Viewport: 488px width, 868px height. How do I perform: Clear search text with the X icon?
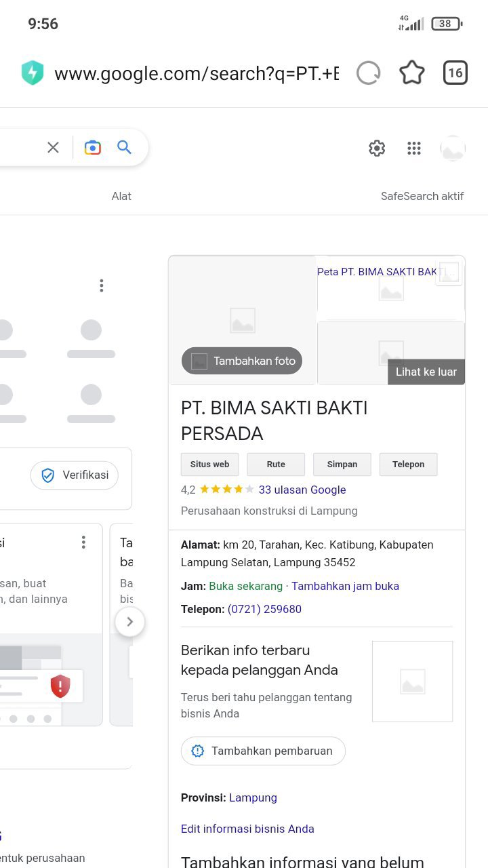[x=53, y=147]
